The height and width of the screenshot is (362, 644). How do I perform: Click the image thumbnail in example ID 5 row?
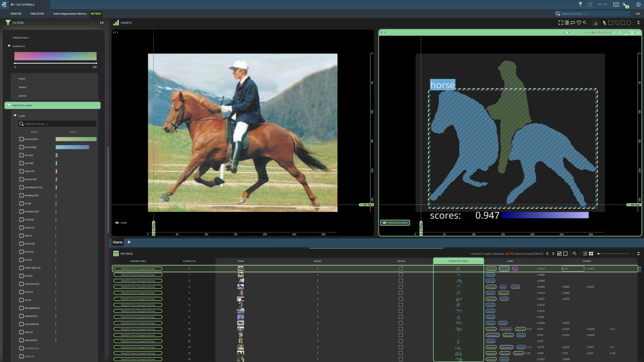coord(240,299)
